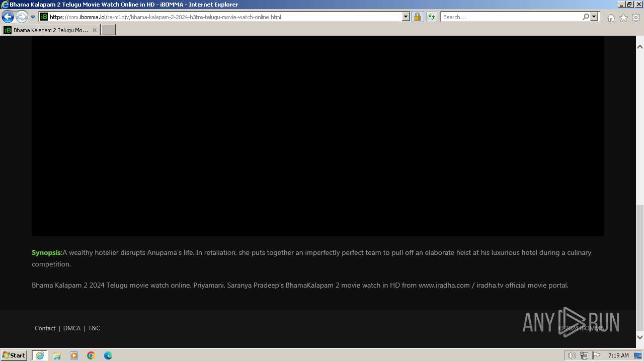
Task: Open the search provider dropdown
Action: tap(594, 17)
